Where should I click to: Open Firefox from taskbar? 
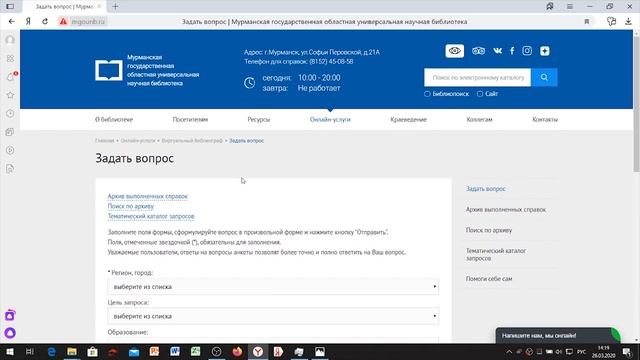pyautogui.click(x=237, y=351)
